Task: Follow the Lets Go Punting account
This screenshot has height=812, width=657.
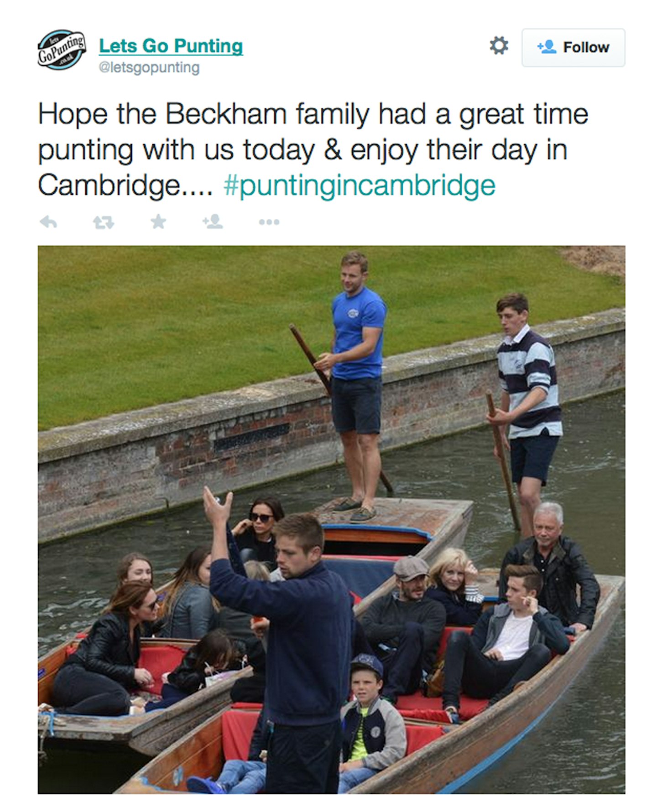Action: 573,47
